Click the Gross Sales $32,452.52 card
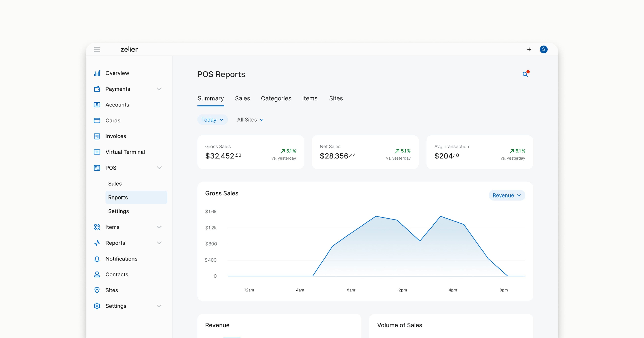Viewport: 644px width, 338px height. [251, 152]
